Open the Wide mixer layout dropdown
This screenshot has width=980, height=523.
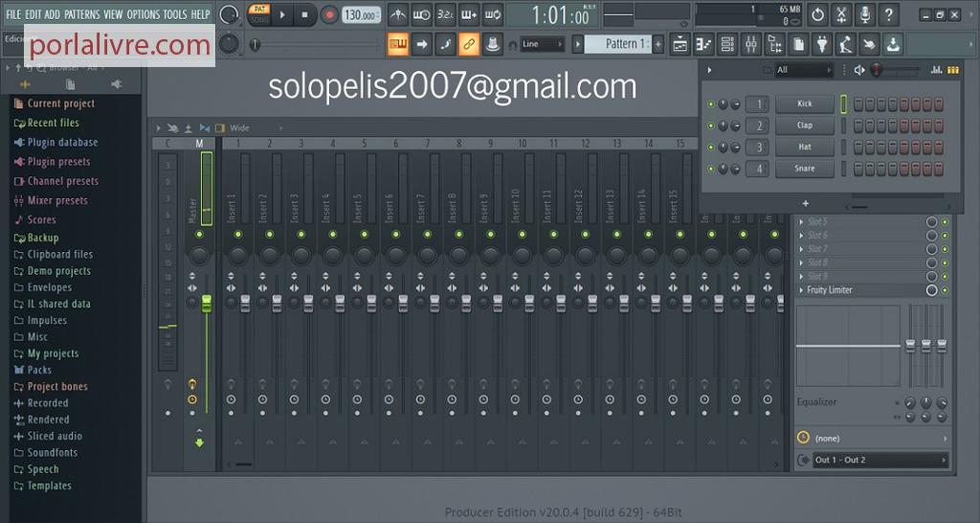click(256, 127)
